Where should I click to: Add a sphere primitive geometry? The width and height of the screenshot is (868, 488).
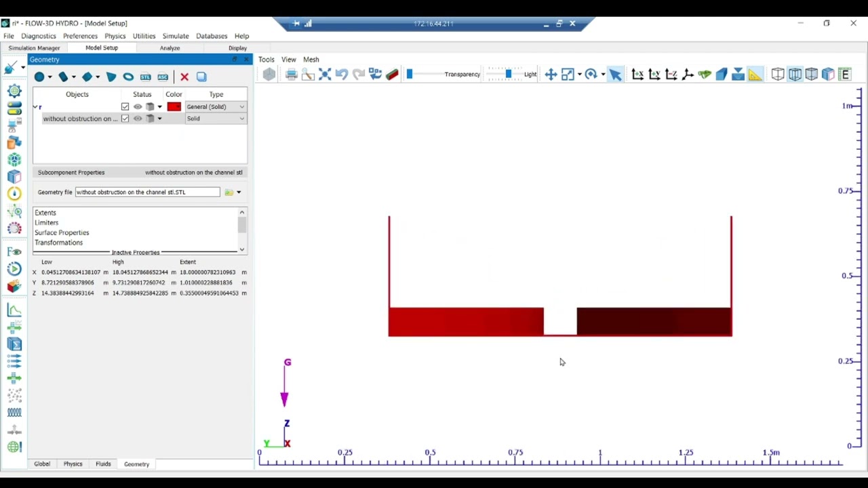click(x=39, y=77)
